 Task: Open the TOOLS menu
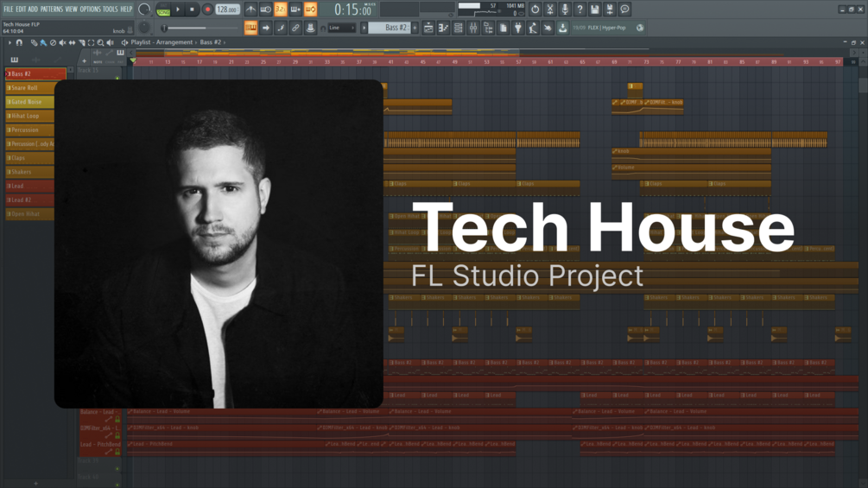coord(111,9)
